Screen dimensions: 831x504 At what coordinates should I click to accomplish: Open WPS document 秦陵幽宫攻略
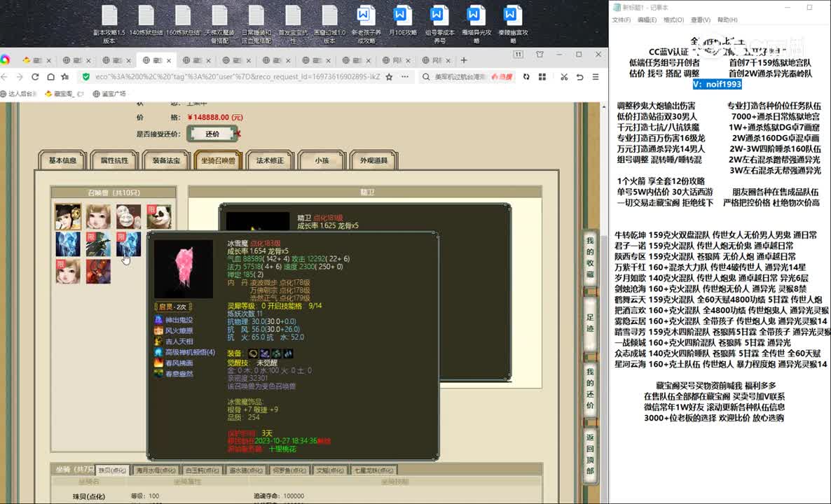coord(513,24)
